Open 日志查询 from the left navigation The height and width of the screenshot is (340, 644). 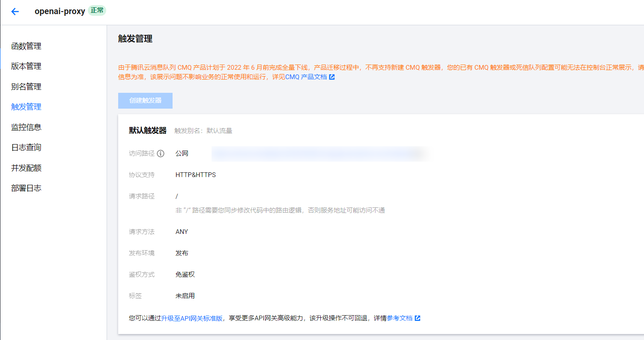26,147
